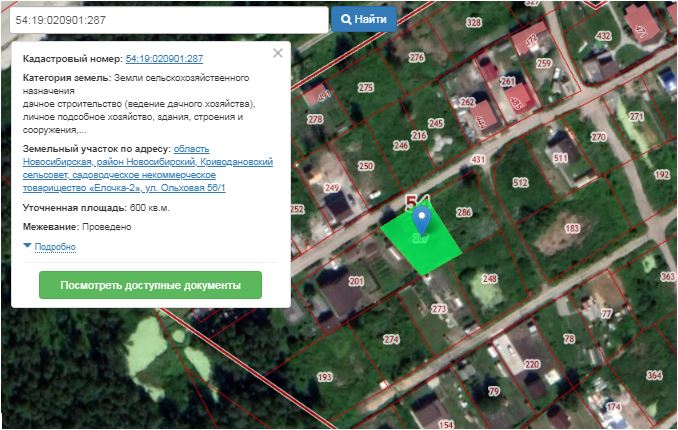Click parcel 286 next to highlighted plot
678x430 pixels.
click(463, 213)
